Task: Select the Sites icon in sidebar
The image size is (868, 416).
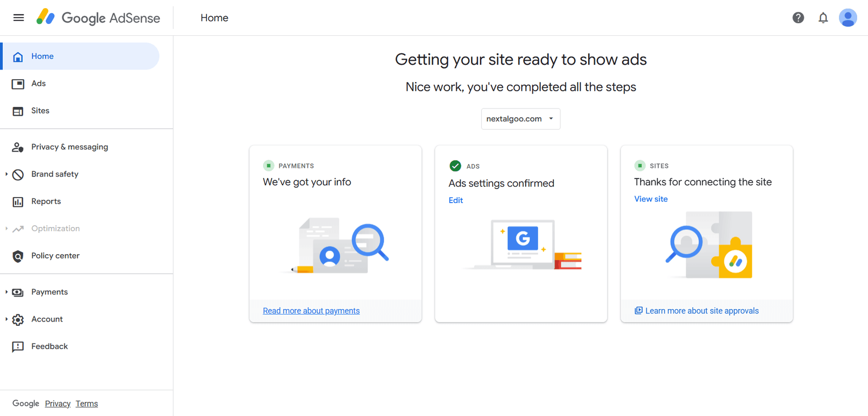Action: [18, 110]
